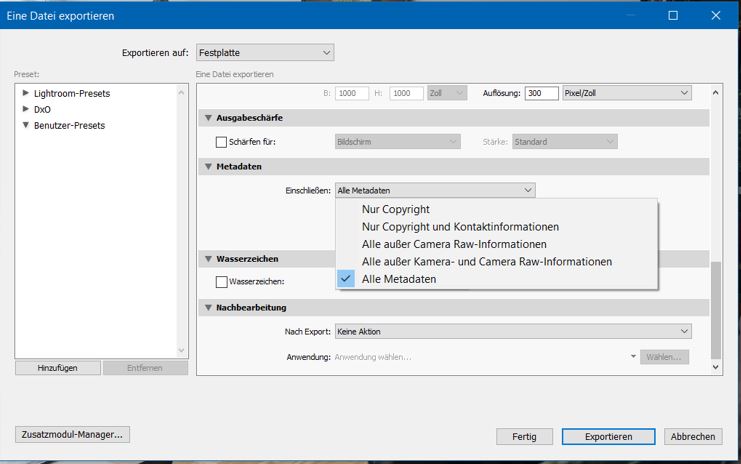Expand the Lightroom-Presets folder
The height and width of the screenshot is (464, 741).
click(25, 93)
